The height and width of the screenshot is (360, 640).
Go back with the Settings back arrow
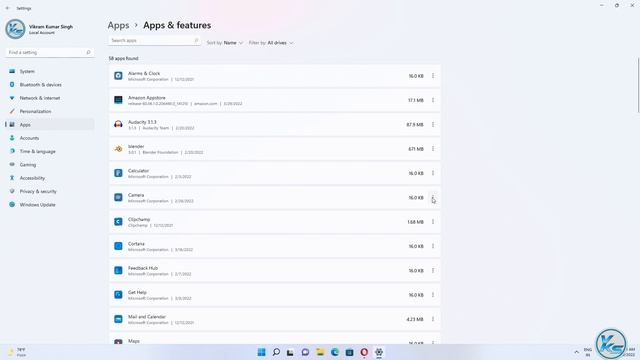[7, 8]
